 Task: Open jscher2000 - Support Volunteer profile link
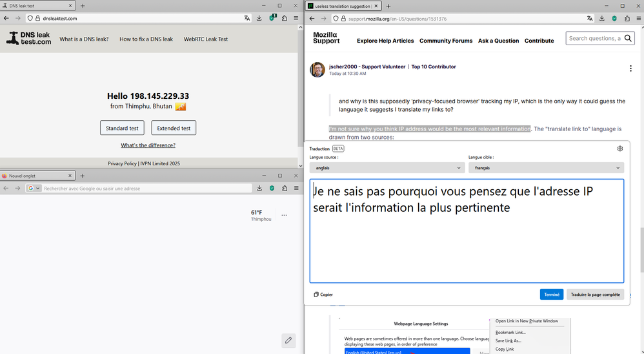click(x=367, y=67)
